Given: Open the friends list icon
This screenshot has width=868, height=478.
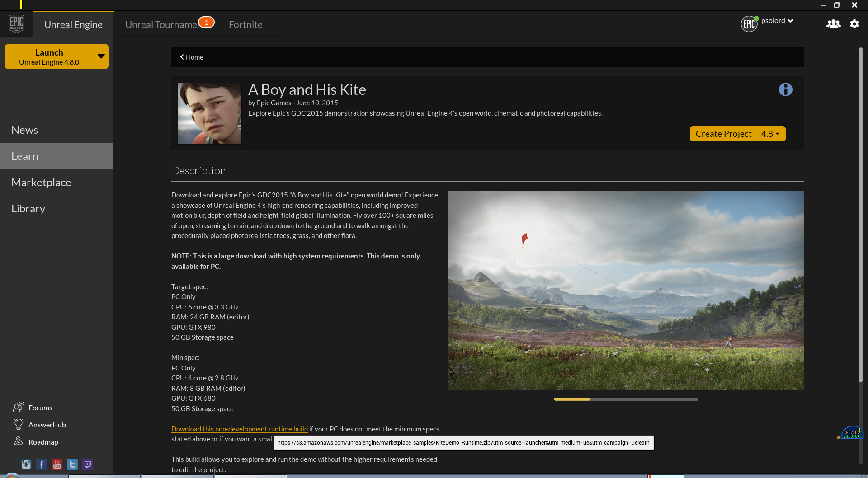Looking at the screenshot, I should 833,24.
